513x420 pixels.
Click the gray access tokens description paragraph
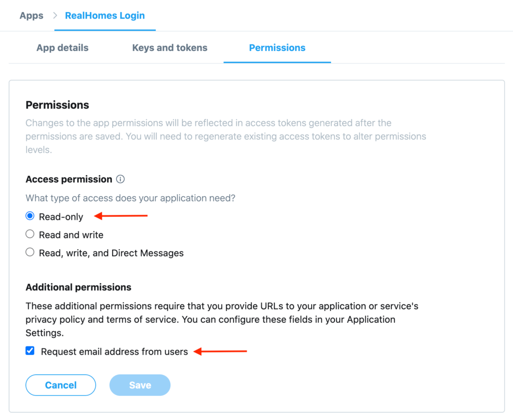click(225, 136)
